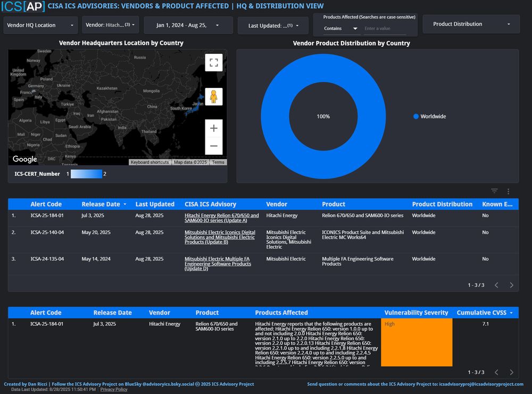The image size is (532, 394).
Task: Click the ICS-CERT_Number gradient legend bar
Action: pos(86,174)
